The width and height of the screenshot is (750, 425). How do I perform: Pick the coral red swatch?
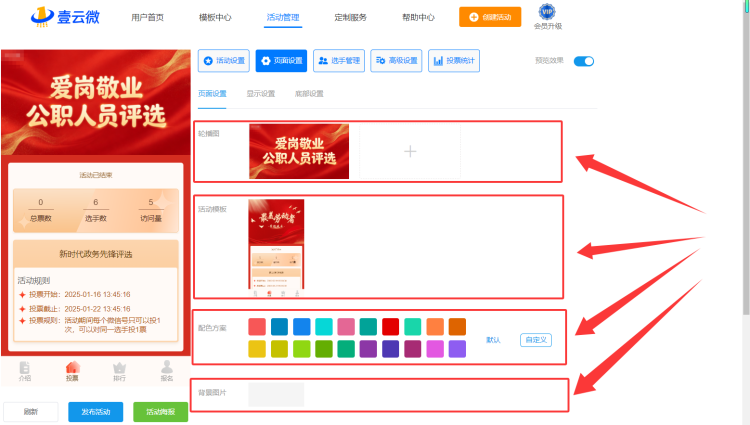pos(257,327)
